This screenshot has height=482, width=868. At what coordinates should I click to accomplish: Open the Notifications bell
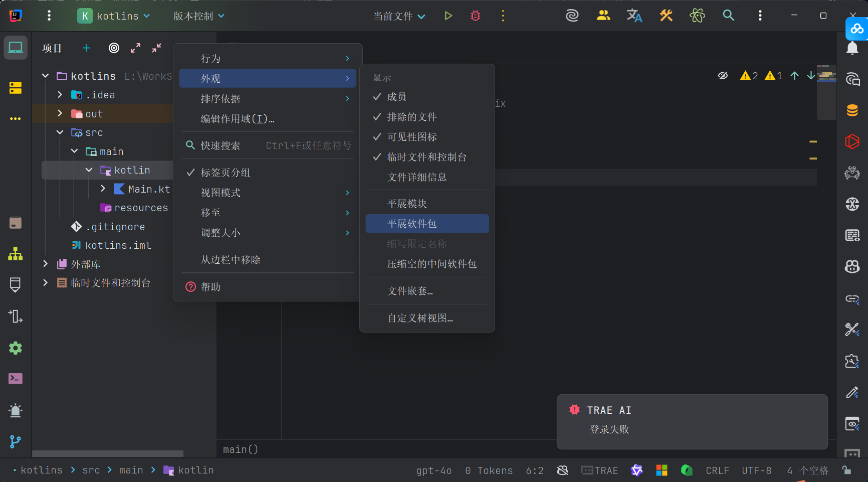[x=852, y=48]
